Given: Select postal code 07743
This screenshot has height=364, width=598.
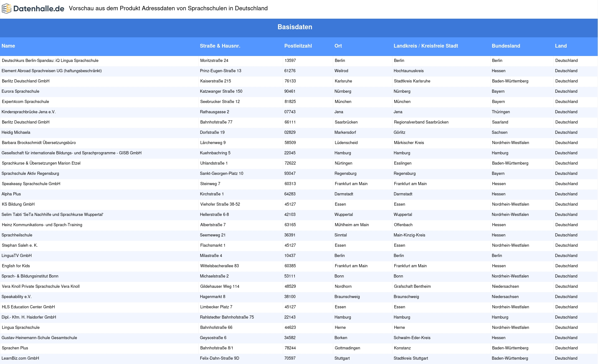Looking at the screenshot, I should tap(290, 112).
